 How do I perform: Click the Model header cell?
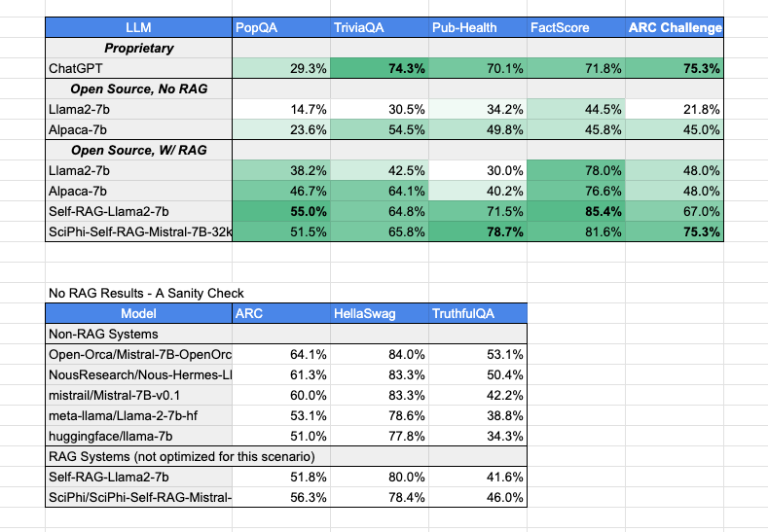pos(139,313)
